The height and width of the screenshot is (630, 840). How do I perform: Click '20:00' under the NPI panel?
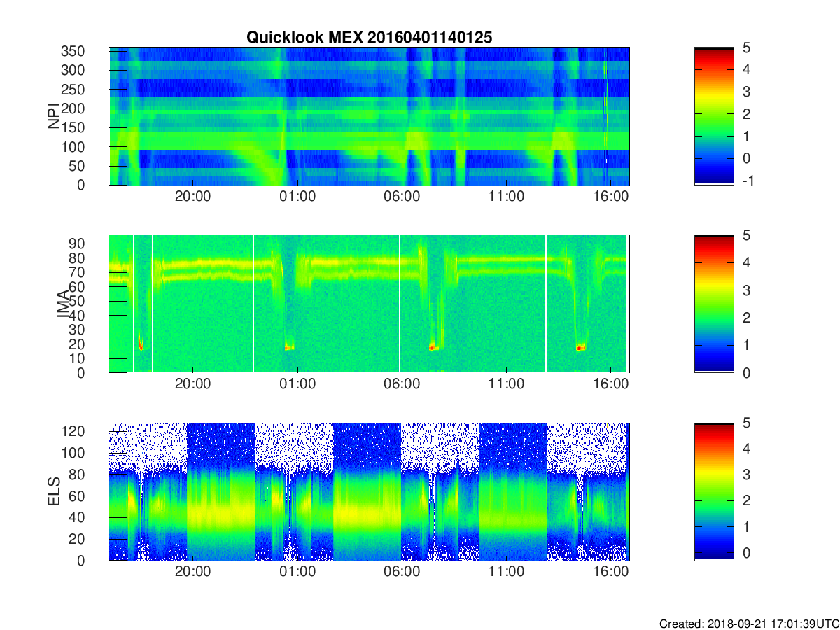click(x=192, y=197)
